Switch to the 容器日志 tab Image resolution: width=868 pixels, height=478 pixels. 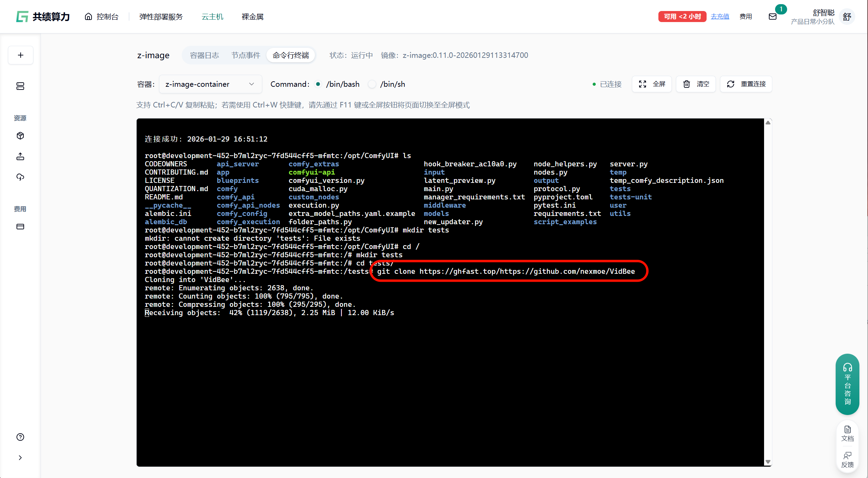coord(204,55)
